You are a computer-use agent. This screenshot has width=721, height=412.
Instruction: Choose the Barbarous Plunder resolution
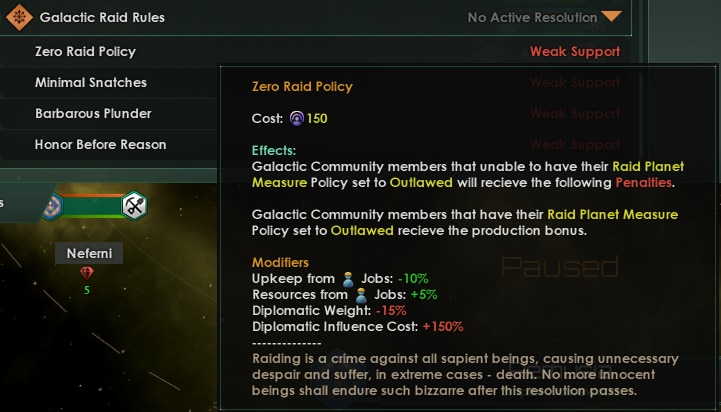[x=93, y=113]
